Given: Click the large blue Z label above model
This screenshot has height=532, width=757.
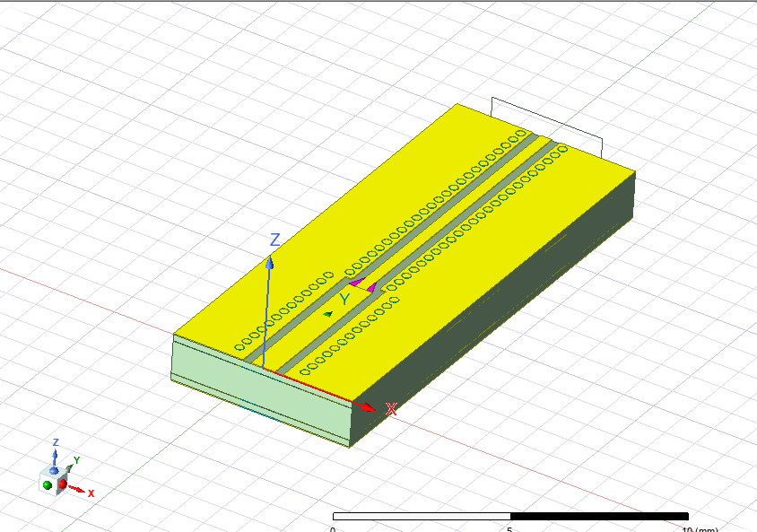Looking at the screenshot, I should coord(276,240).
